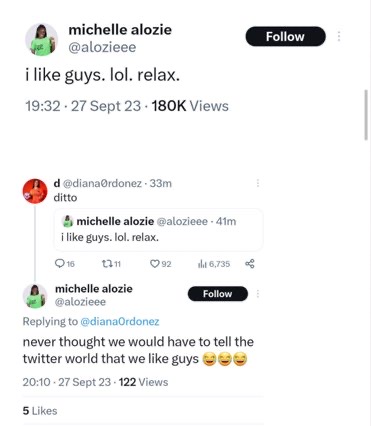Click the page scrollbar on the right

[366, 115]
